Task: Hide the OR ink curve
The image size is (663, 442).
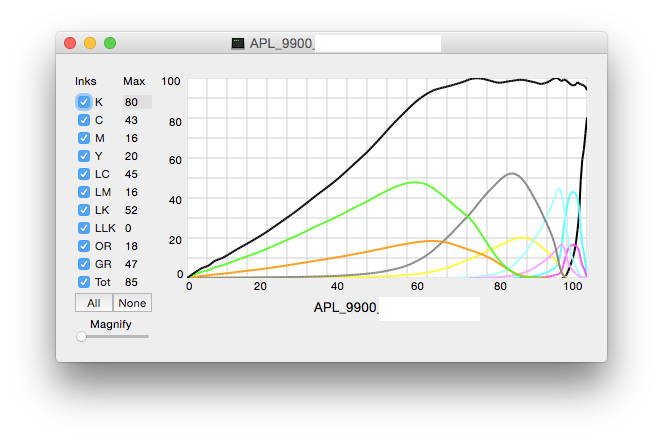Action: point(84,246)
